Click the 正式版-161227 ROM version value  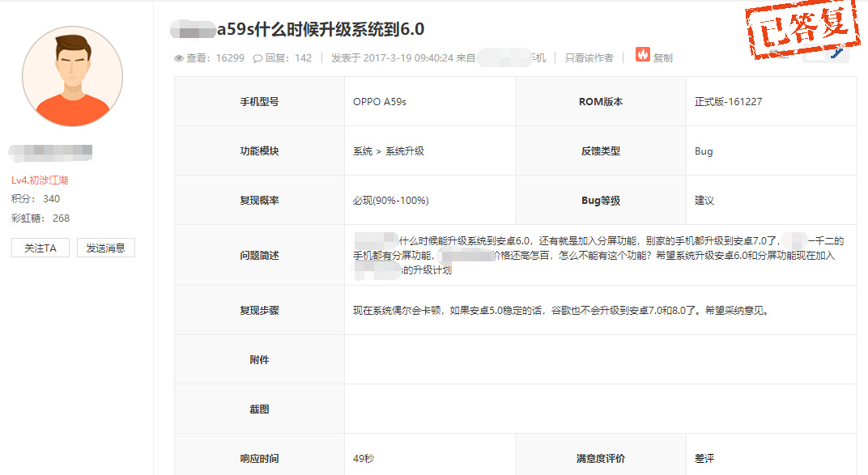click(728, 102)
